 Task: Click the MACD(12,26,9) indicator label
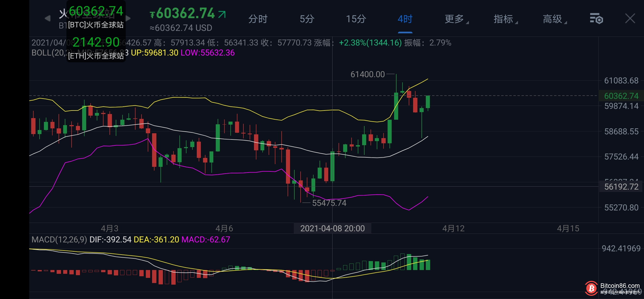(59, 240)
